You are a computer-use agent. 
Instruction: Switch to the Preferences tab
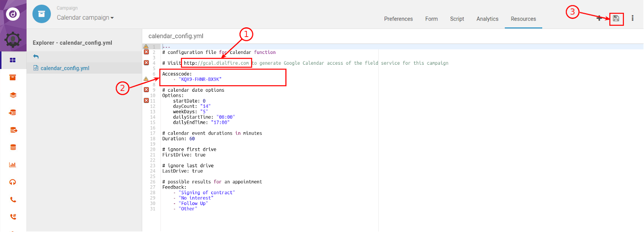(x=398, y=19)
